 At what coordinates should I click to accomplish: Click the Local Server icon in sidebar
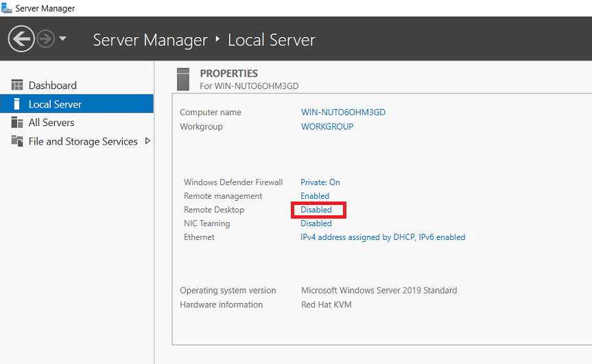16,104
